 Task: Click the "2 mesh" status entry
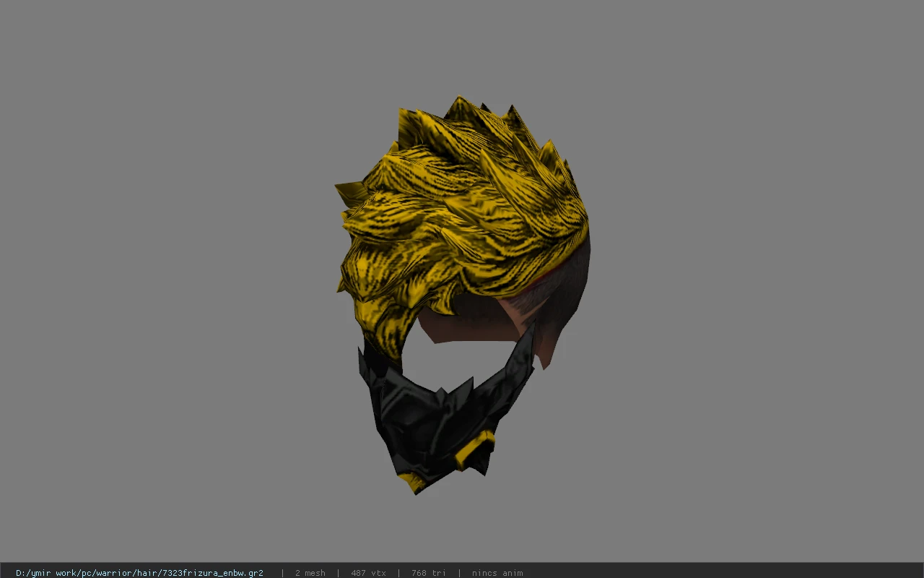[x=310, y=573]
